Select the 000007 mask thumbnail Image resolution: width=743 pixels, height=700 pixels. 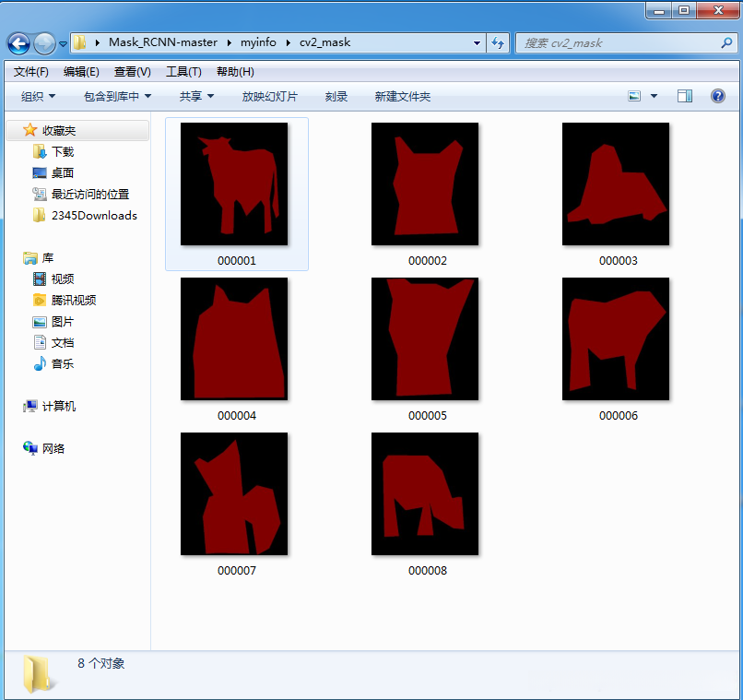234,493
